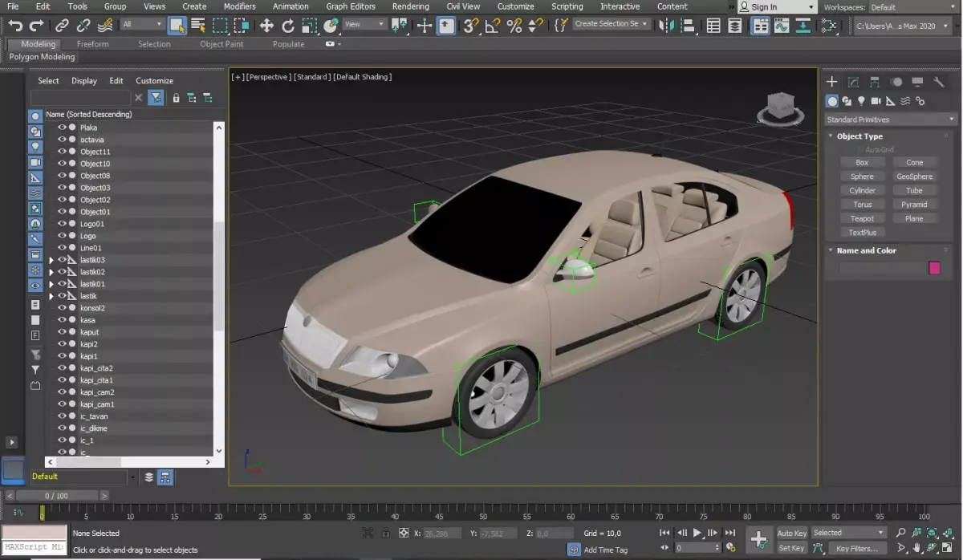Open the Curve Editor icon
Screen dimensions: 963x560
coord(781,26)
